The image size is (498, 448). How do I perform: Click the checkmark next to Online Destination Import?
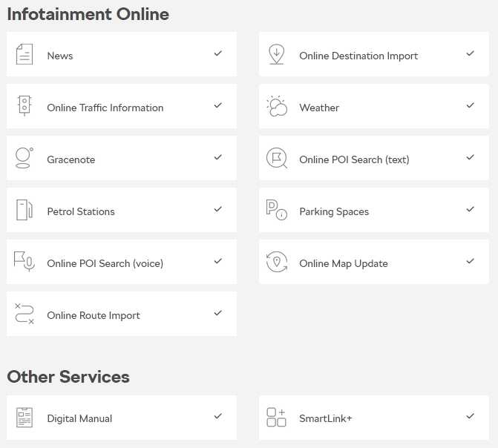pyautogui.click(x=471, y=53)
